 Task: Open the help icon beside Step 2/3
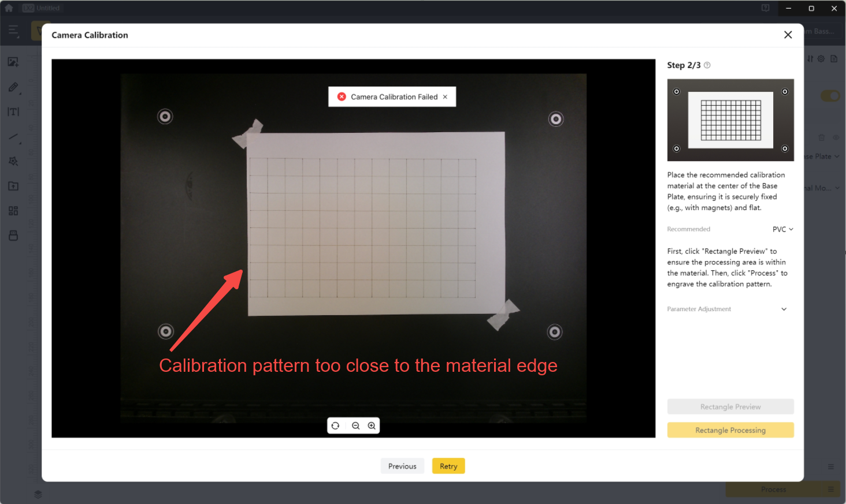pos(707,65)
